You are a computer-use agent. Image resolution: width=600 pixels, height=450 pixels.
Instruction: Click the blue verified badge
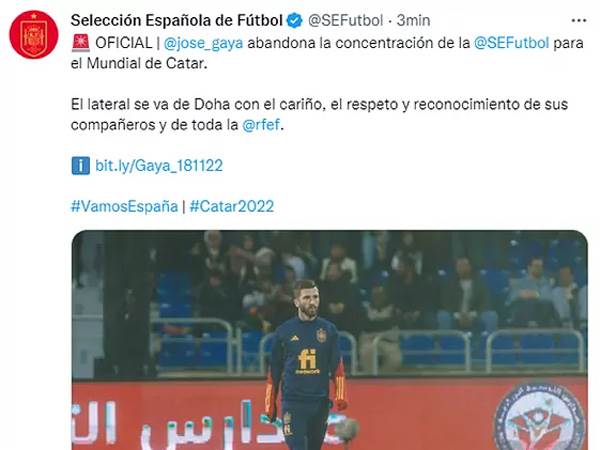(x=295, y=20)
